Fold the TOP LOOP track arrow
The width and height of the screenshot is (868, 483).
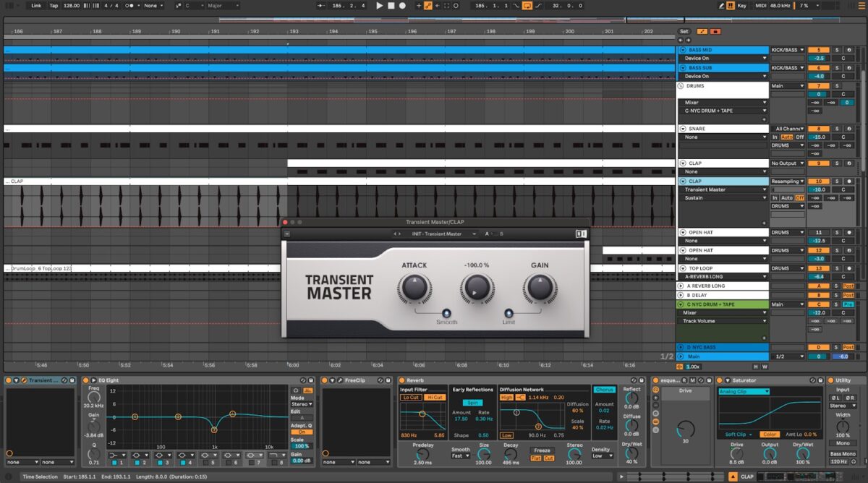[x=683, y=268]
